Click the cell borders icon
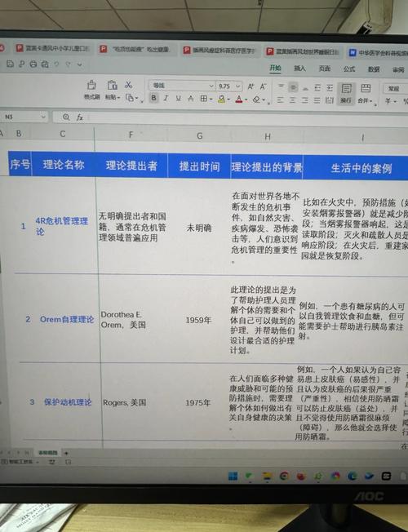The width and height of the screenshot is (408, 532). pos(203,99)
